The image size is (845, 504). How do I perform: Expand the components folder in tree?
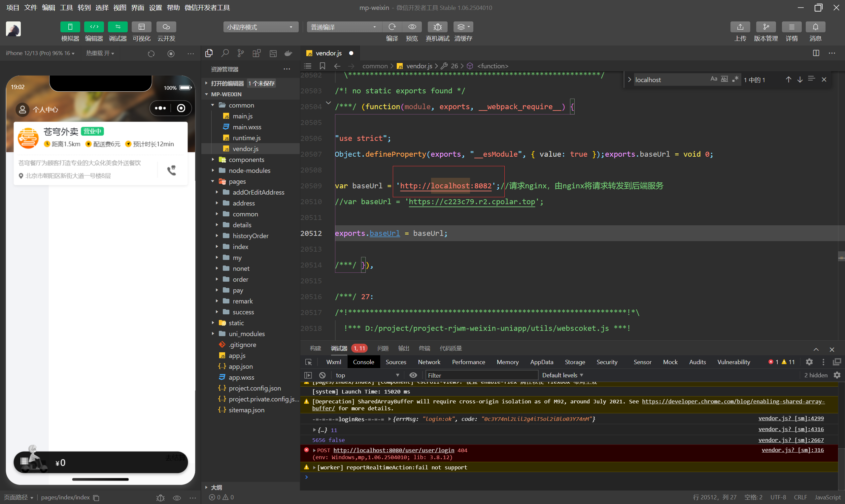246,160
